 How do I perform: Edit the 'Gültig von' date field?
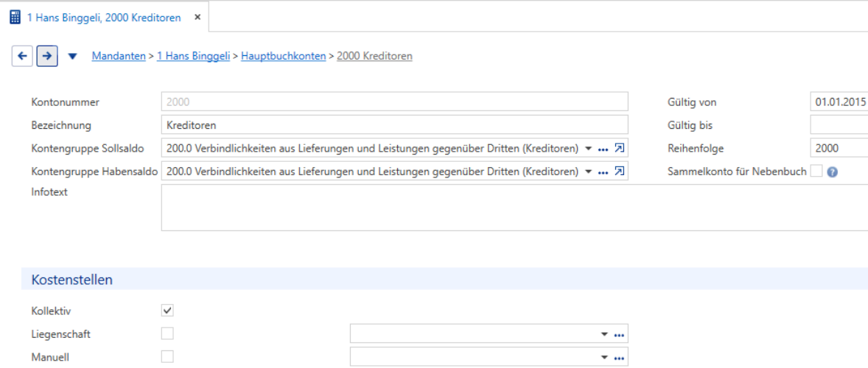click(x=839, y=102)
